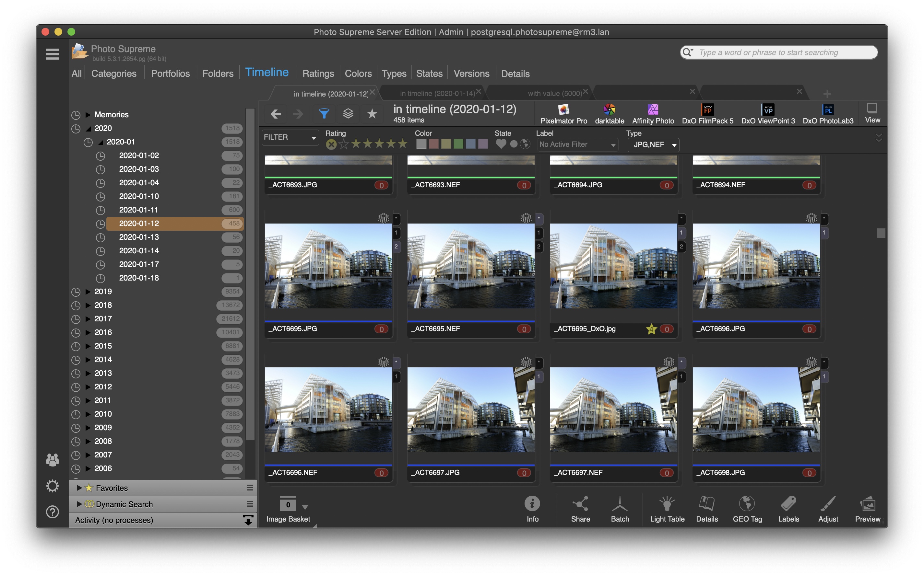Filter by green color swatch

pyautogui.click(x=458, y=144)
